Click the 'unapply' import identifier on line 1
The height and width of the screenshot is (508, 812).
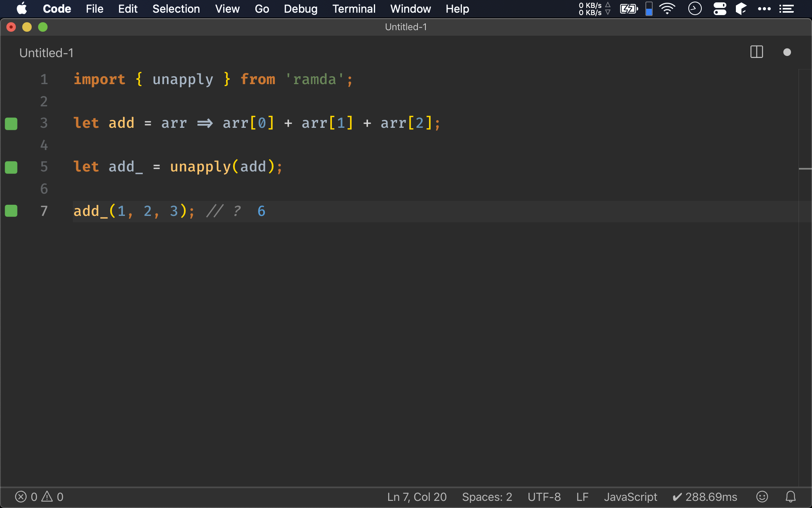(x=183, y=80)
